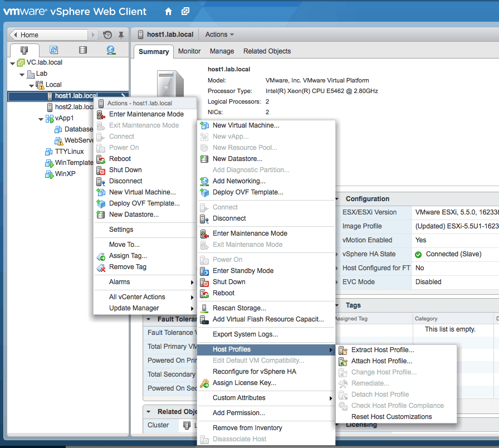
Task: Expand the EVC Mode row
Action: click(337, 282)
